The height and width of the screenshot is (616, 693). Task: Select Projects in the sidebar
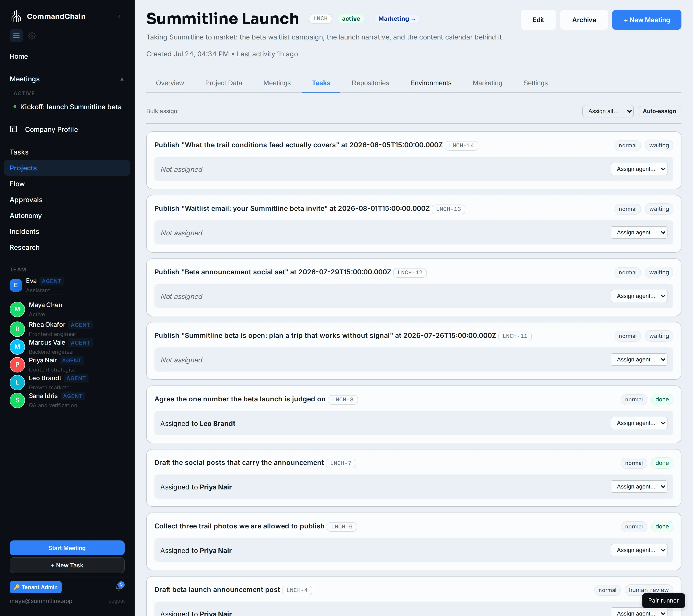67,168
